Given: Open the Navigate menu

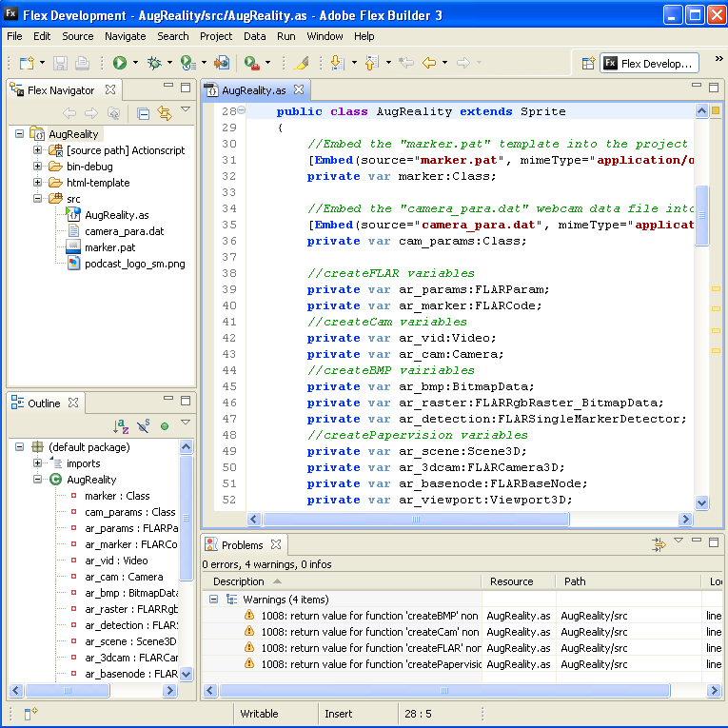Looking at the screenshot, I should (126, 36).
